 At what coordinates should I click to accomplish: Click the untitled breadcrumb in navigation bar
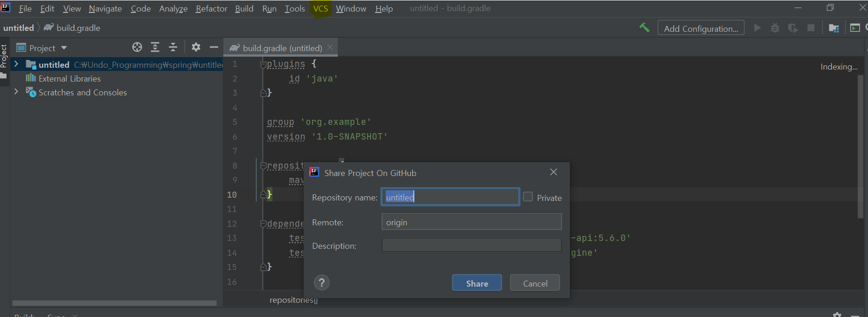(x=18, y=28)
